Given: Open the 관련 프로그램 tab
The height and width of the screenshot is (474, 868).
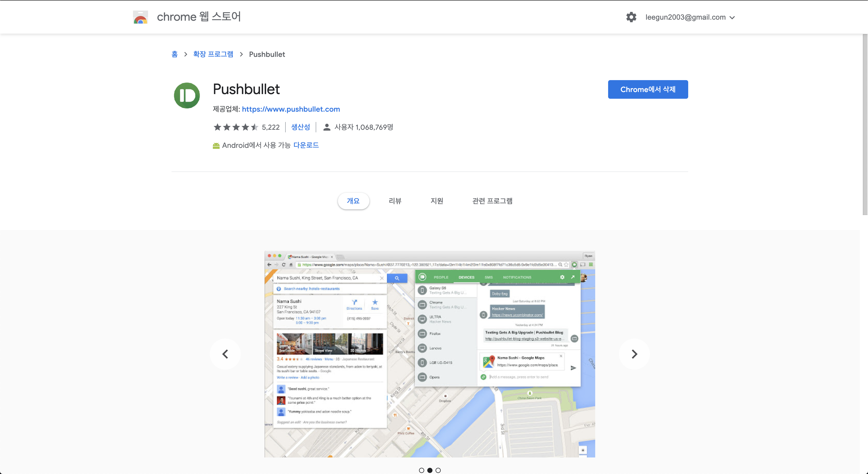Looking at the screenshot, I should click(492, 201).
